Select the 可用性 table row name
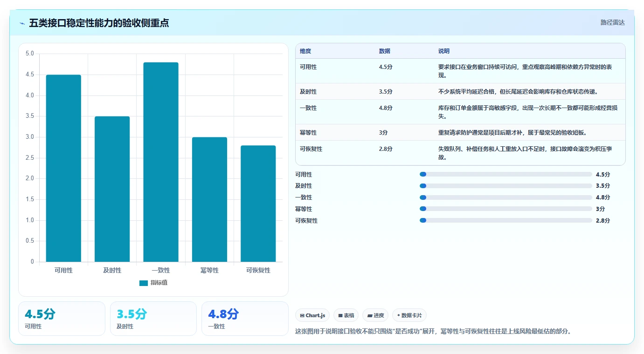This screenshot has height=354, width=644. [x=308, y=67]
